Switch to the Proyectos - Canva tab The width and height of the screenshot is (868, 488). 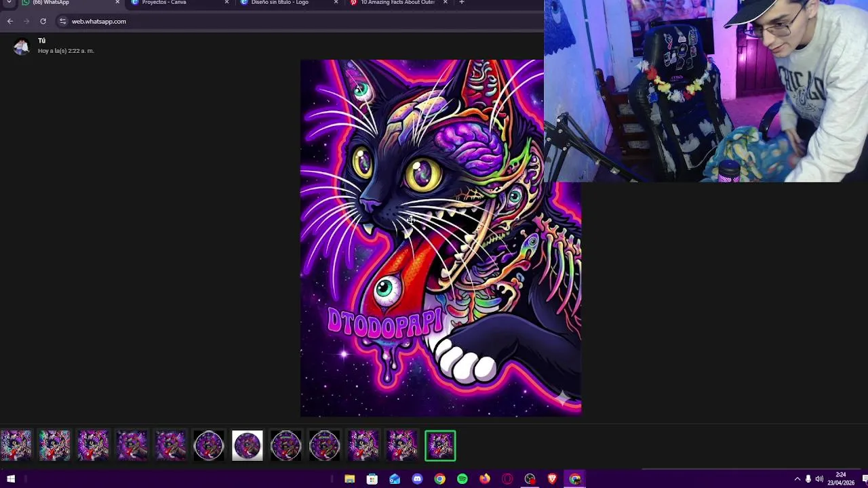179,3
